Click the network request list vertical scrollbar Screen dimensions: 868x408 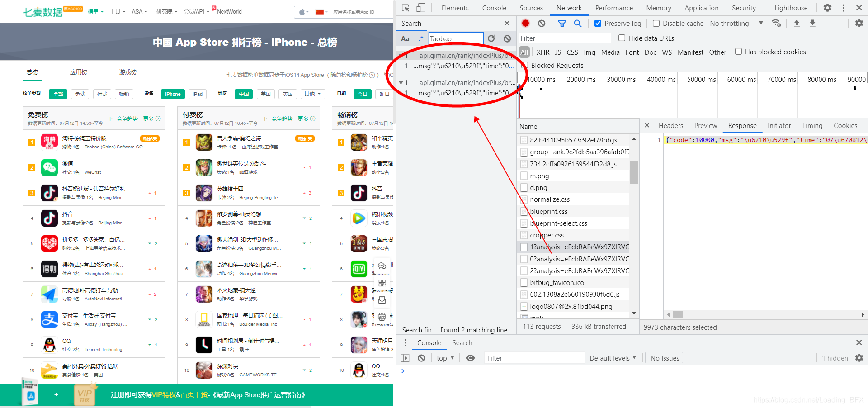click(634, 172)
